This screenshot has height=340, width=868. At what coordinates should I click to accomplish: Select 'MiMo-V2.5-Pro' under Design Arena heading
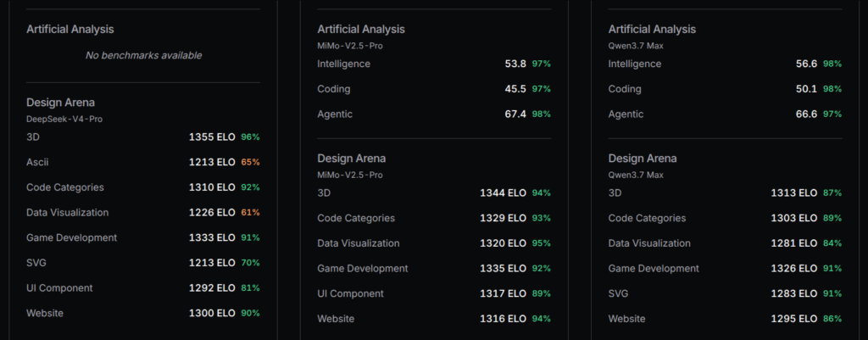tap(350, 175)
